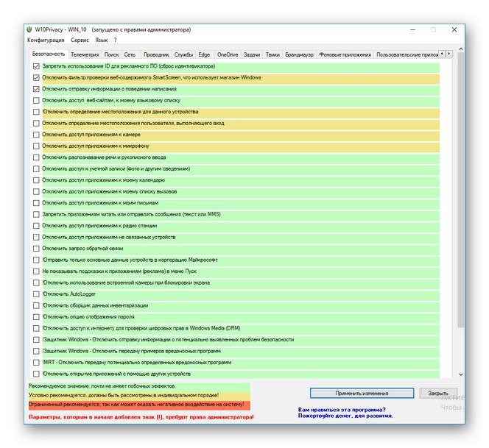Check Отключить доступ приложениям к камере

(36, 135)
